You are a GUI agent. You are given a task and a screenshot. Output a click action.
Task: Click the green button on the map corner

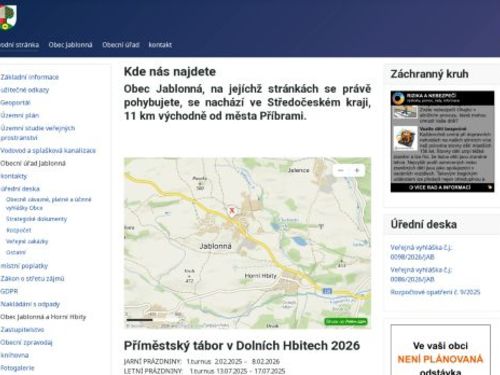pos(346,321)
